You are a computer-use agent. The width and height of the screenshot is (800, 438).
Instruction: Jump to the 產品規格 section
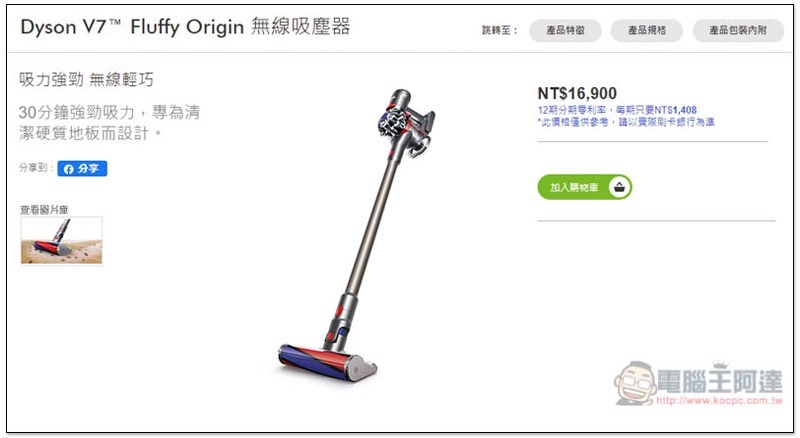[x=646, y=31]
